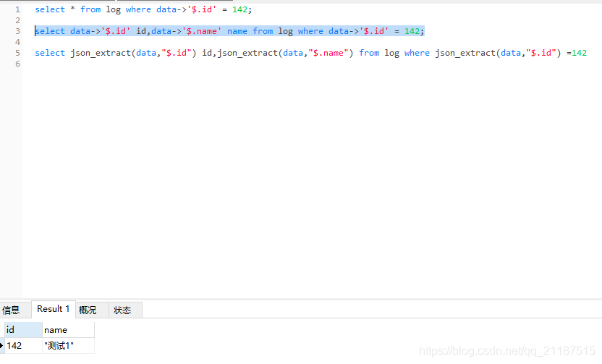The height and width of the screenshot is (364, 602).
Task: Click the cell containing "测试1"
Action: 68,346
